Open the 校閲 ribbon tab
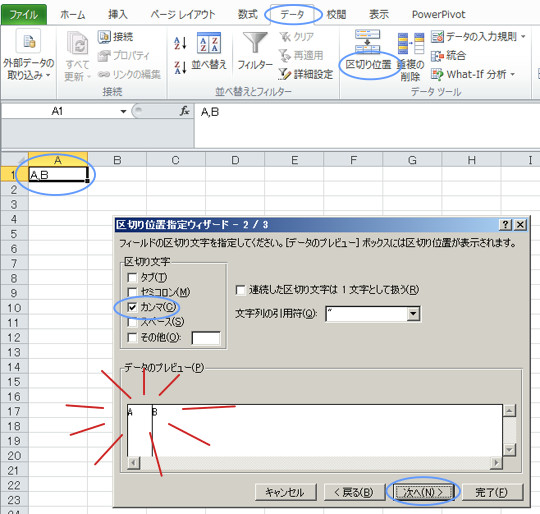Image resolution: width=540 pixels, height=514 pixels. (x=336, y=14)
